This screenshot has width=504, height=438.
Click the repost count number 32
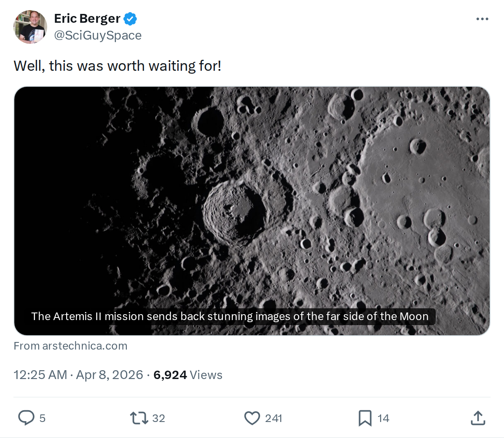[x=158, y=418]
